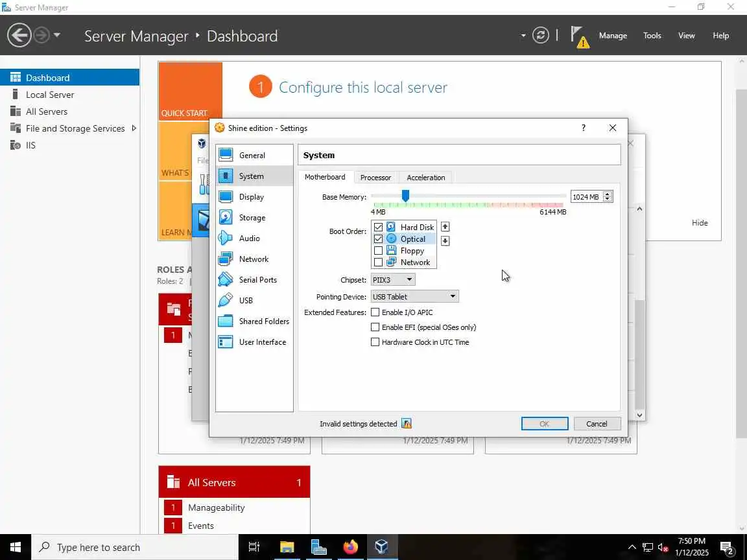The image size is (747, 560).
Task: Click VirtualBox icon in the taskbar
Action: (x=381, y=546)
